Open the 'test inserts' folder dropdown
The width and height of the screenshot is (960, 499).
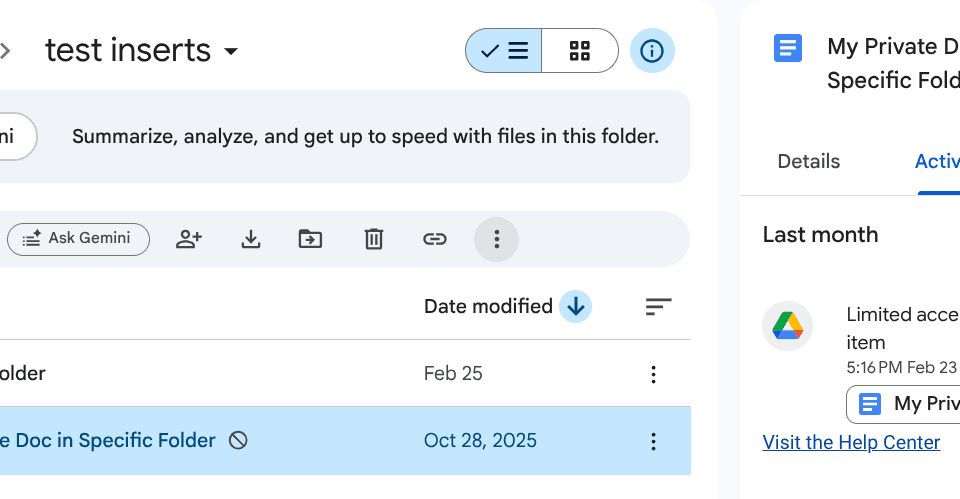point(231,51)
